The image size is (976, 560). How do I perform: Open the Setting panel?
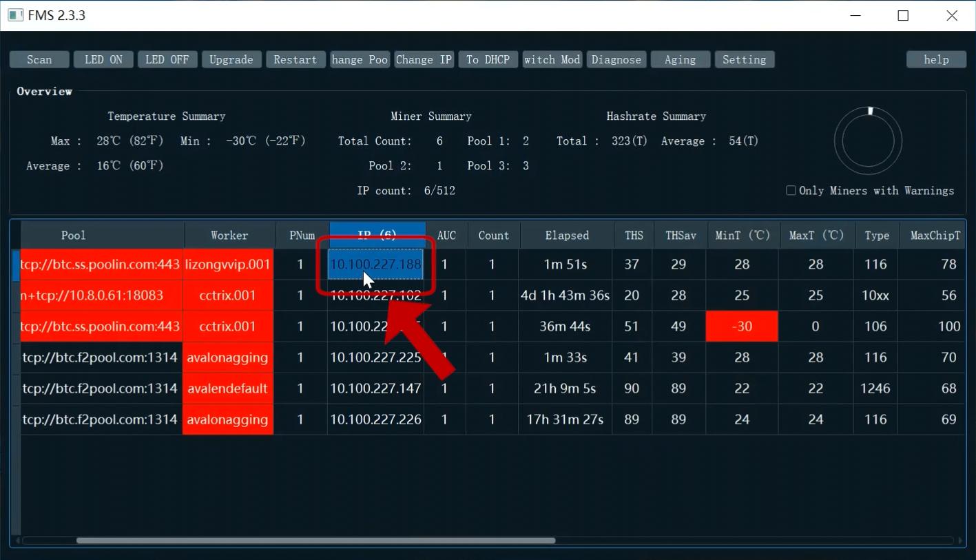click(744, 59)
